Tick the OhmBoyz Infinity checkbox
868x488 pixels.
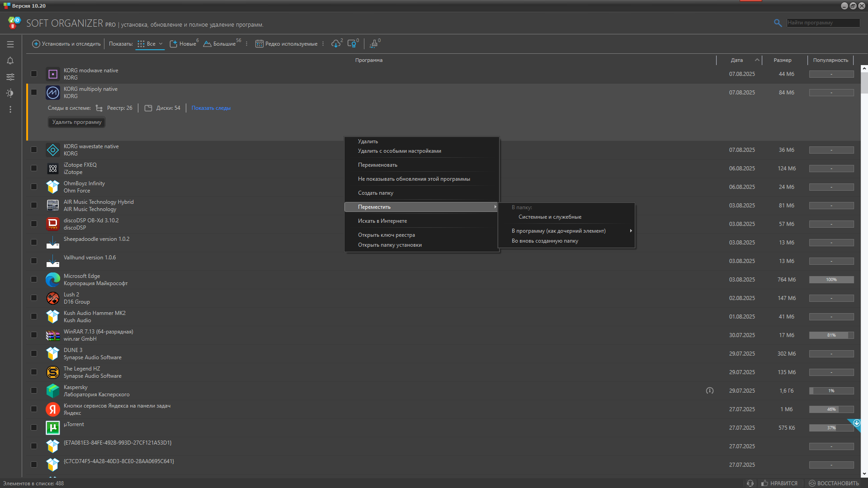pos(34,187)
